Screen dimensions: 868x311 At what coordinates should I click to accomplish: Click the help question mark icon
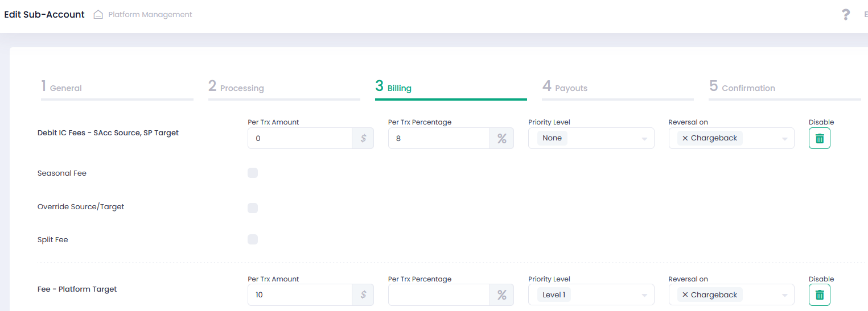[846, 15]
